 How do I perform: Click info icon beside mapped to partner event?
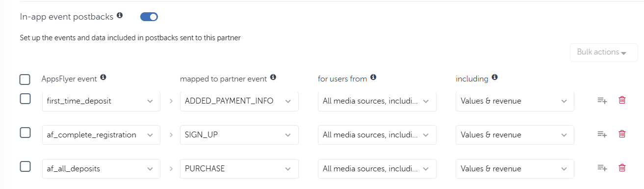[x=273, y=78]
